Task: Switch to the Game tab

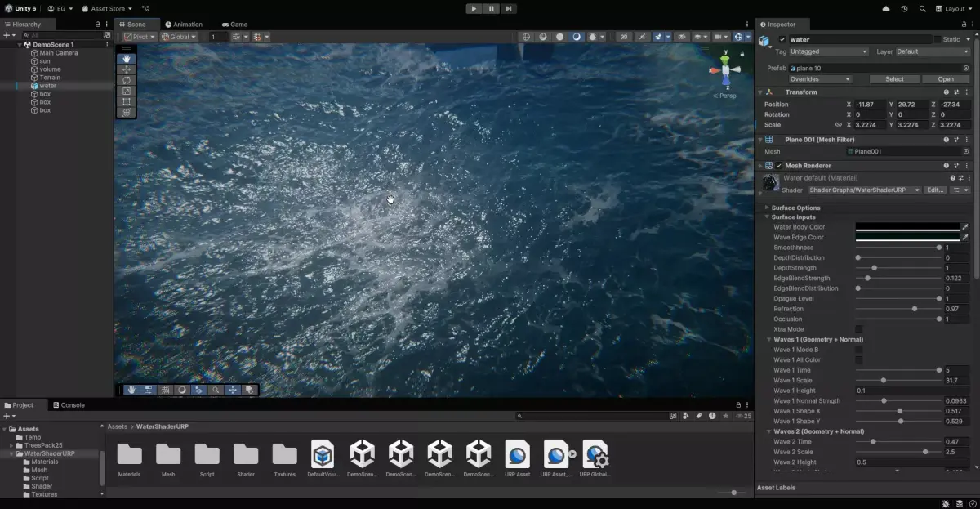Action: click(234, 25)
